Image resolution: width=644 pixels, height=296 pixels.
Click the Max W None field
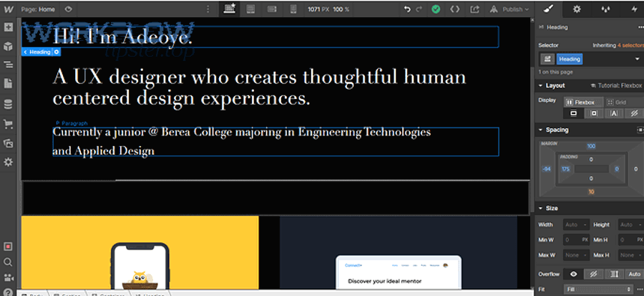click(576, 255)
